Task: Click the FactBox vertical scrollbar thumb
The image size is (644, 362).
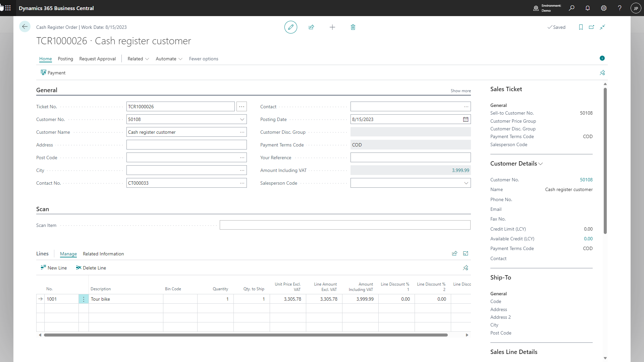Action: click(x=605, y=161)
